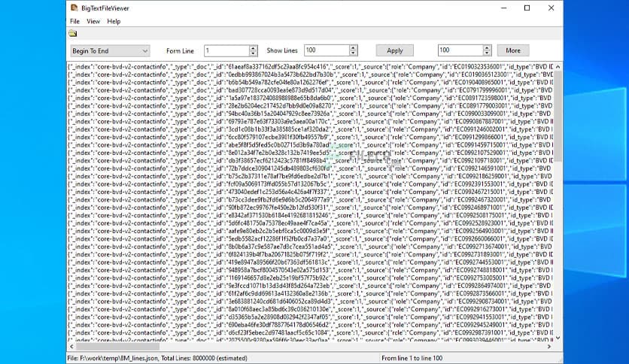Click the vertical scrollbar down arrow

558,338
